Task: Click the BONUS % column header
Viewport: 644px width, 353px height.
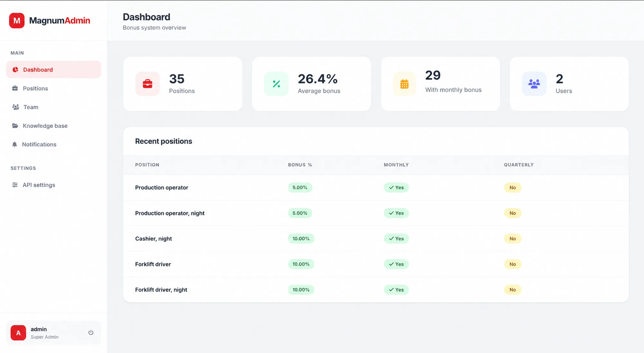Action: [300, 165]
